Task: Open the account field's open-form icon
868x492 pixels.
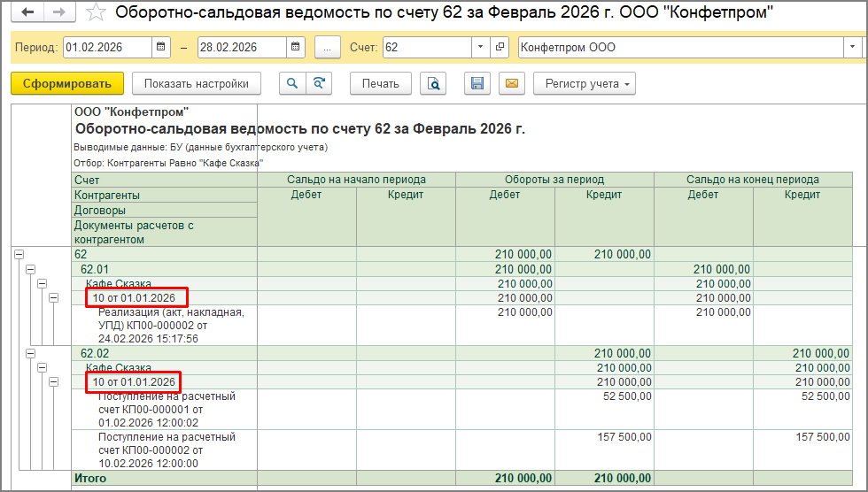Action: (500, 47)
